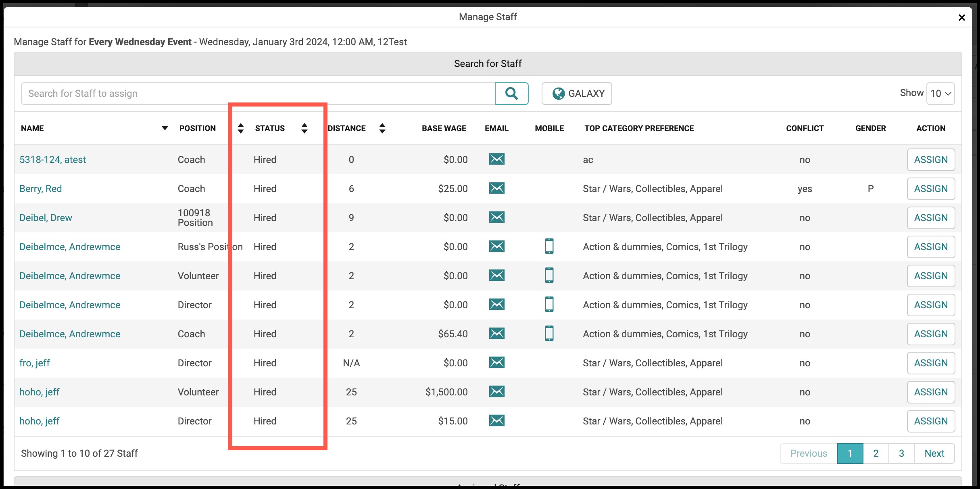Viewport: 980px width, 489px height.
Task: Text Deibelmce Coach row mobile icon
Action: (x=549, y=333)
